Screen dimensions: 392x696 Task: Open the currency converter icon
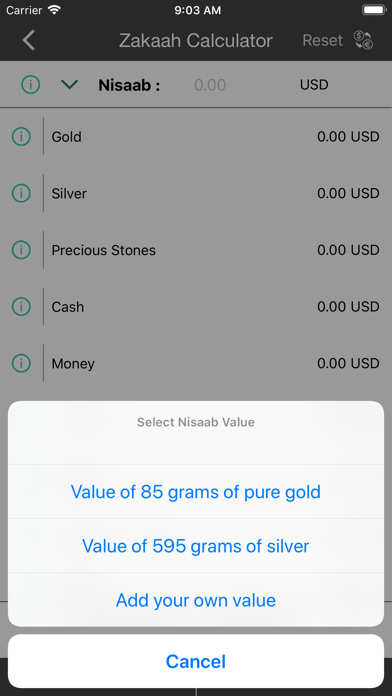(x=364, y=40)
